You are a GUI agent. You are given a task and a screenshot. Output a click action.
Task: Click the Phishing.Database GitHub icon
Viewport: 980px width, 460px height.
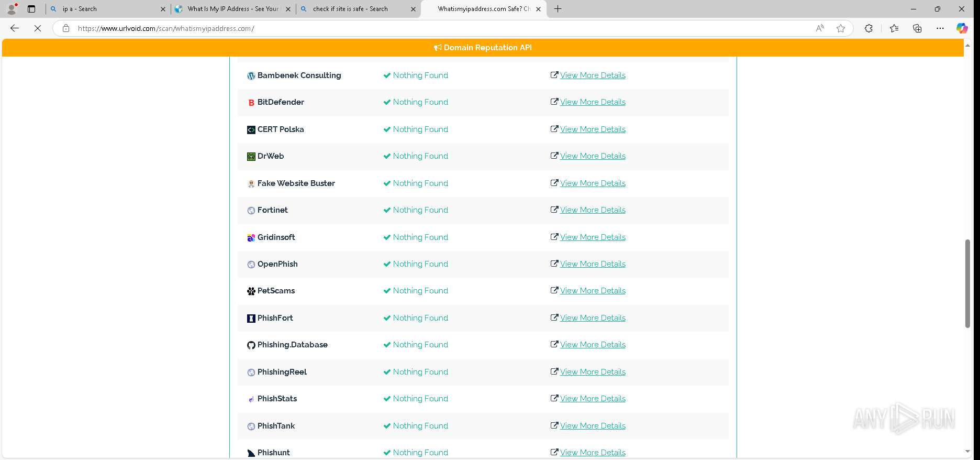(251, 345)
